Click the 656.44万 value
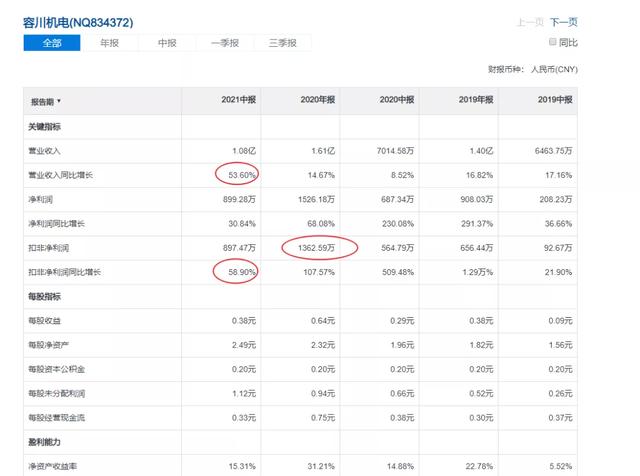Screen dimensions: 640x476 click(x=477, y=248)
